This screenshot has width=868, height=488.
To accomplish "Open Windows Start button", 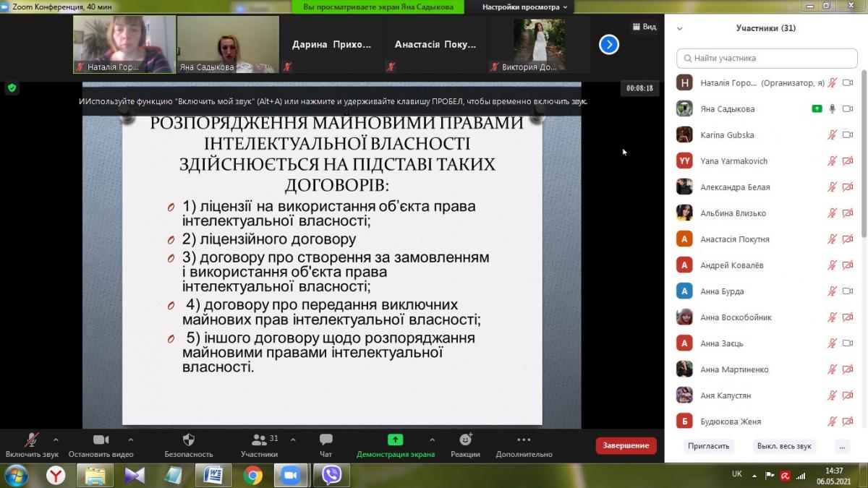I will [15, 475].
